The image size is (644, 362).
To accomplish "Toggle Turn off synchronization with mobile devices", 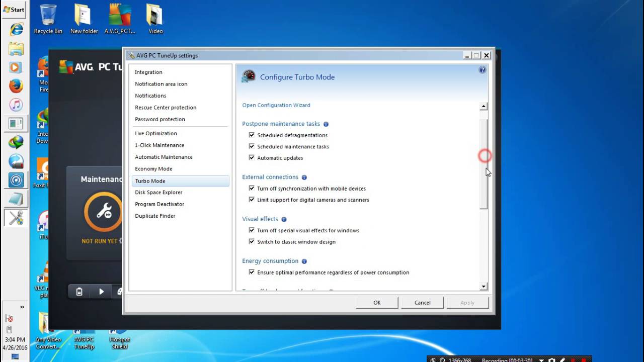I will coord(252,189).
